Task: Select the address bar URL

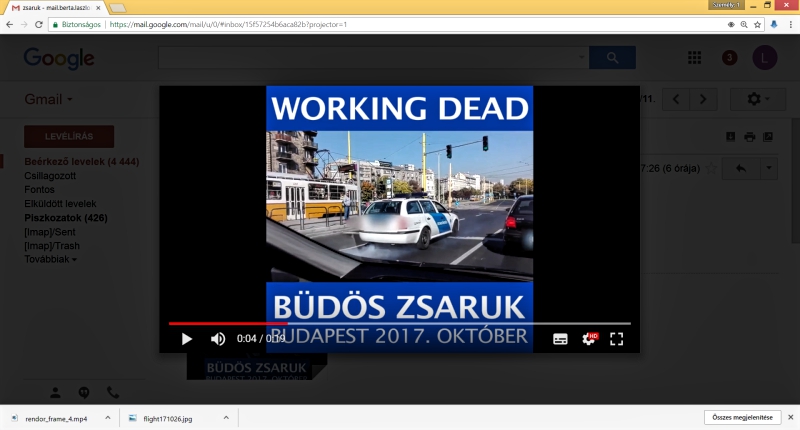Action: pos(228,24)
